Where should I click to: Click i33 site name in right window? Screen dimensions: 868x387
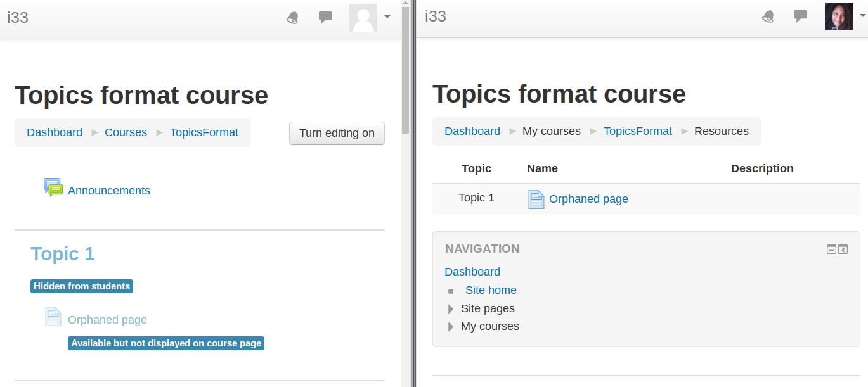(436, 16)
